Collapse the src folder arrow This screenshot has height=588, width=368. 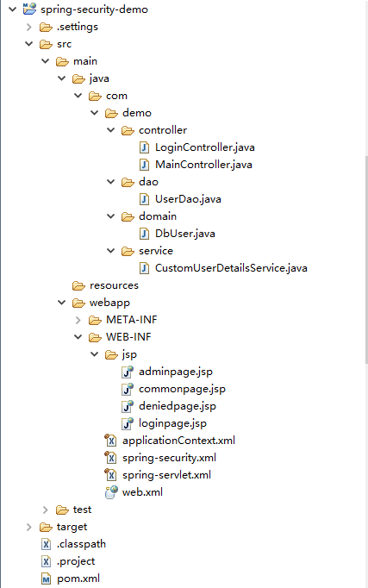(x=29, y=44)
